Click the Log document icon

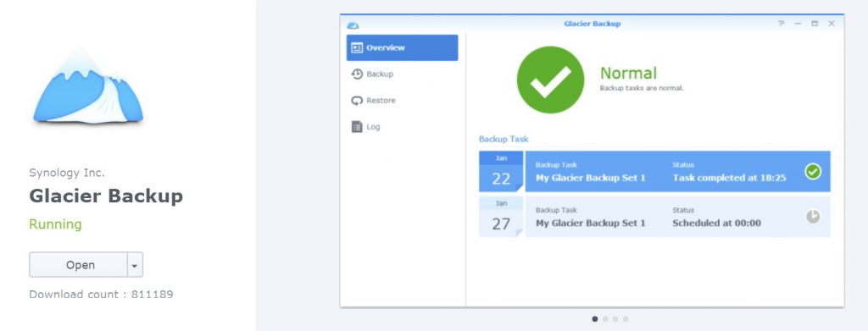coord(357,126)
